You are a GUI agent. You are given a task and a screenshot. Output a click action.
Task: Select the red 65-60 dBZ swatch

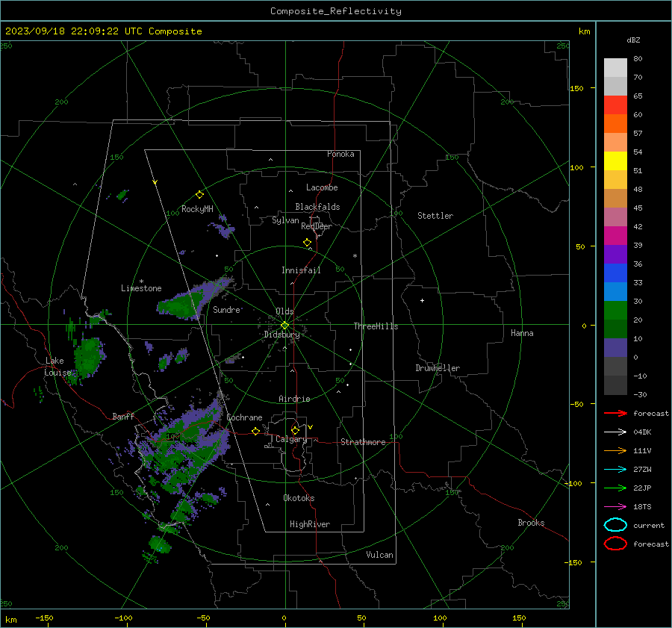pos(615,105)
